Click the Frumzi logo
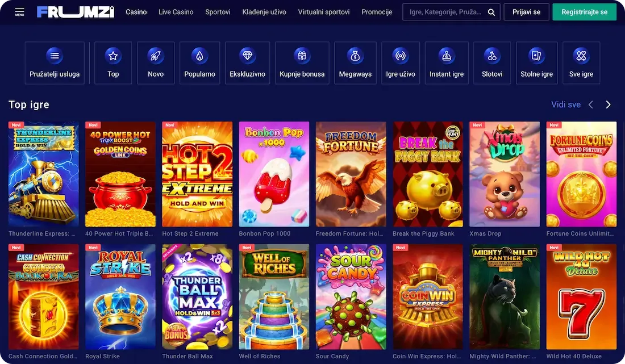 click(76, 12)
